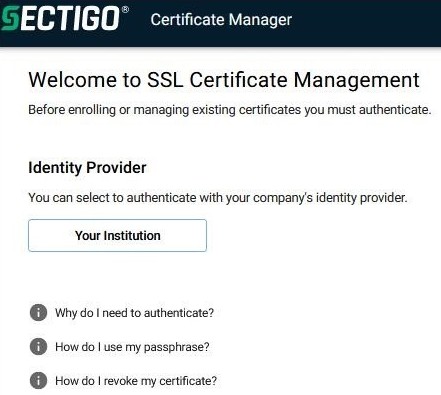
Task: Click the 'You can select to authenticate' description
Action: pos(218,198)
